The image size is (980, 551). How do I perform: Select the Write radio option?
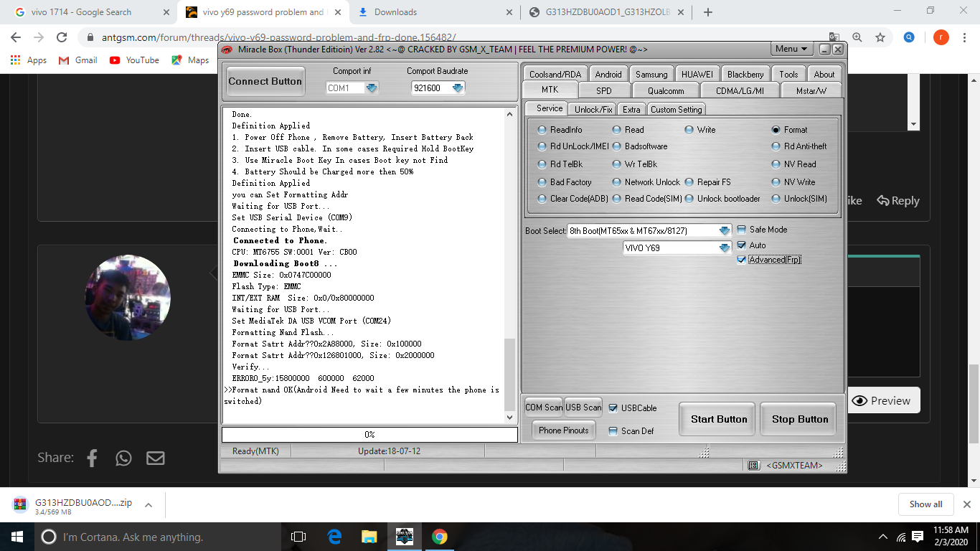point(689,130)
